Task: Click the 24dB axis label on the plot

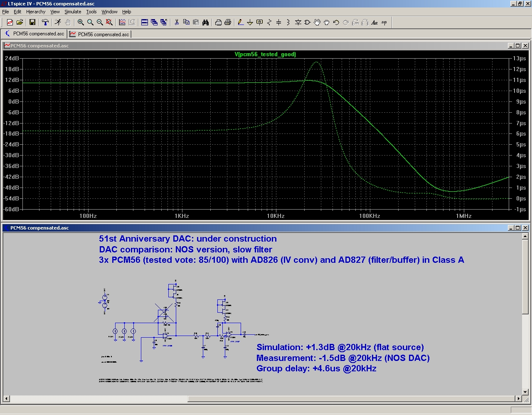Action: click(x=12, y=58)
